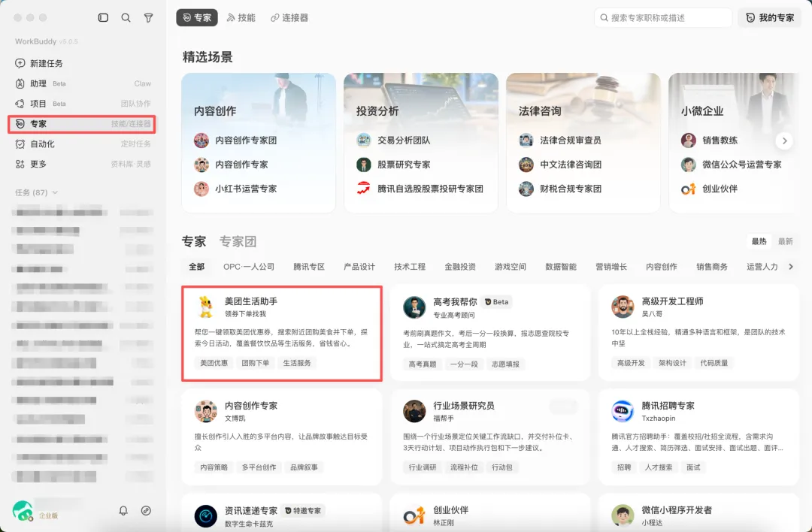
Task: Select 专家 in the sidebar
Action: [x=82, y=124]
